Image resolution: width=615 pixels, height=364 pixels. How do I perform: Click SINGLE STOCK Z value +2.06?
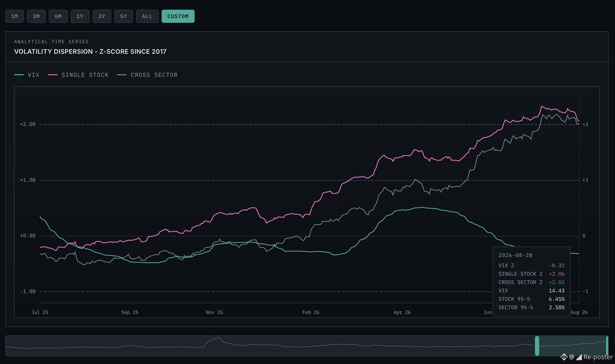556,274
